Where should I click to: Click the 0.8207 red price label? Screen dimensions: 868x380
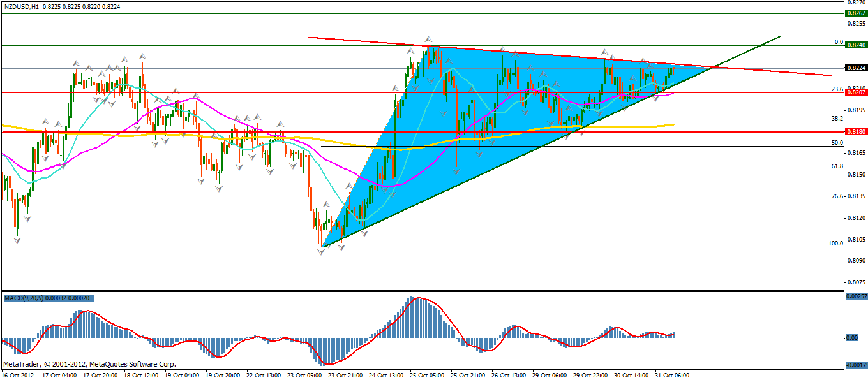point(855,92)
